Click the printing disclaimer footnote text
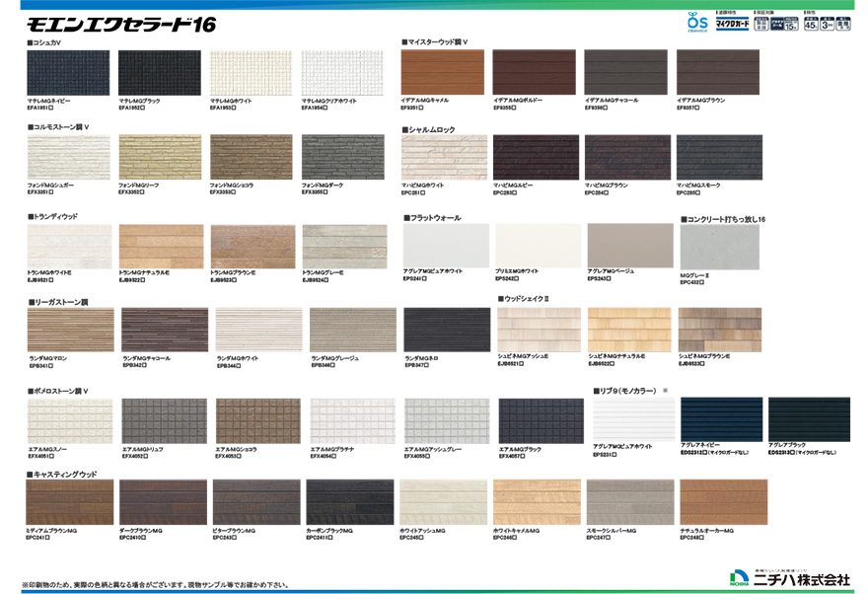Image resolution: width=868 pixels, height=594 pixels. [155, 584]
